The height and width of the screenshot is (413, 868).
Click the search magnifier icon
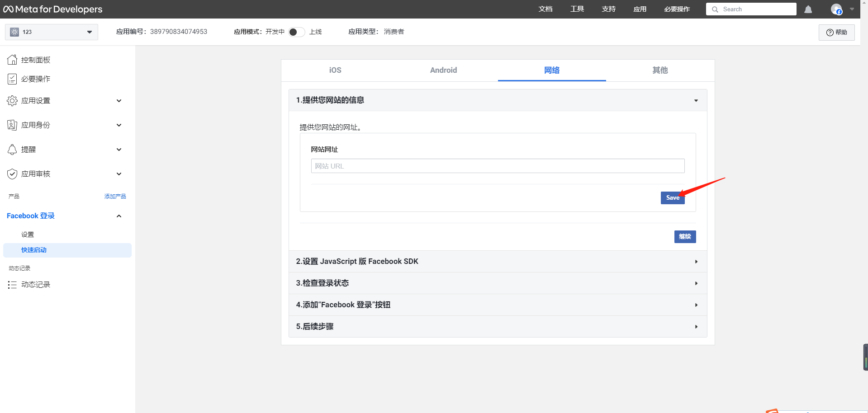point(715,9)
